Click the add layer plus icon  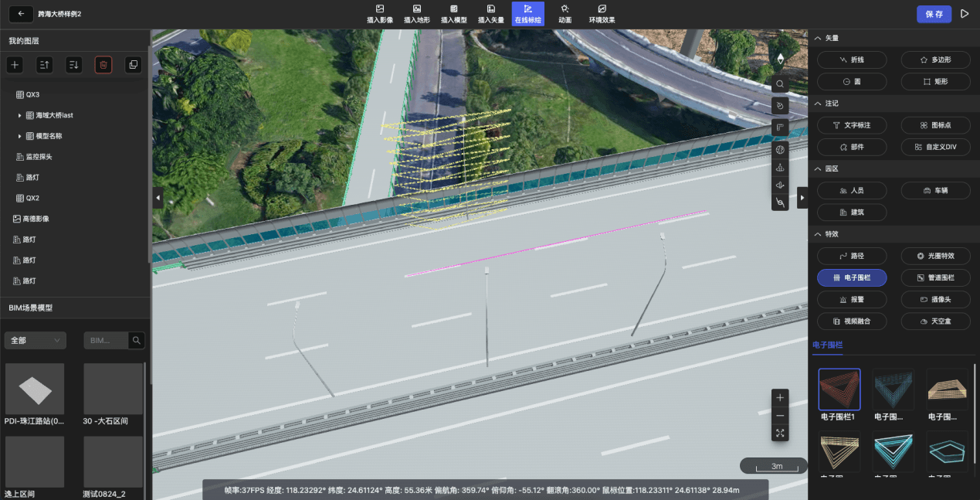coord(15,65)
